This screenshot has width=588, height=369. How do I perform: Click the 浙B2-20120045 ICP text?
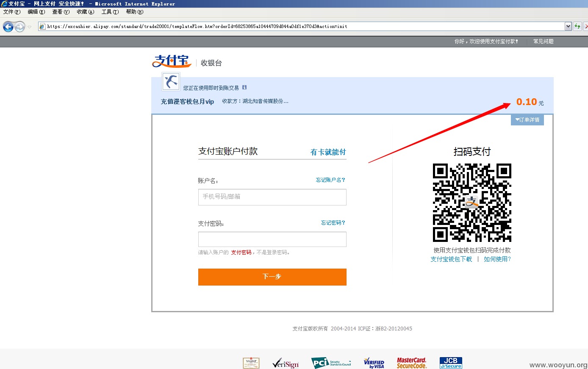[394, 329]
